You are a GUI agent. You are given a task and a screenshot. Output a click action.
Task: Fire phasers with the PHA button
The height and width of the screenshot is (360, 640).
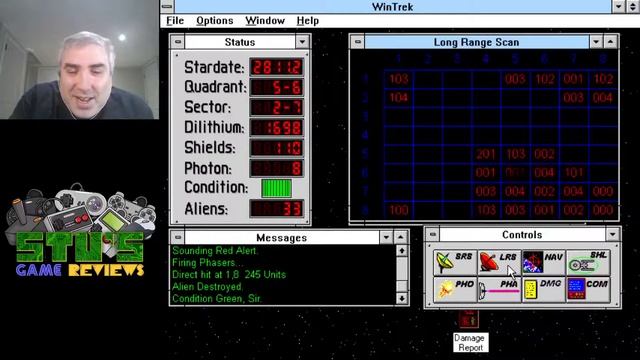point(499,289)
